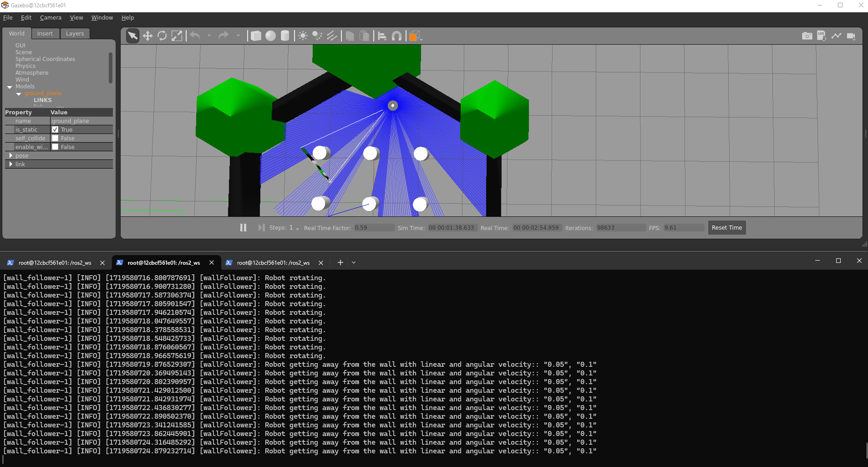Open the Camera menu
This screenshot has width=868, height=467.
click(51, 17)
